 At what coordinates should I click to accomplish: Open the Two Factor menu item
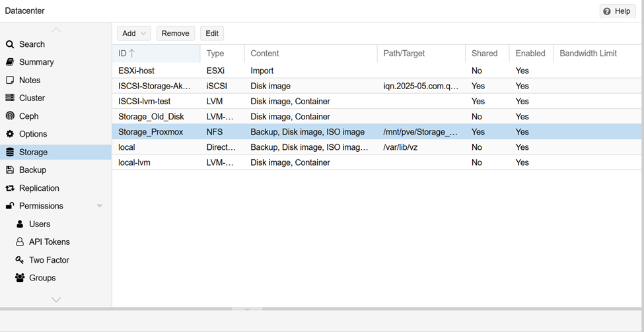pos(49,260)
